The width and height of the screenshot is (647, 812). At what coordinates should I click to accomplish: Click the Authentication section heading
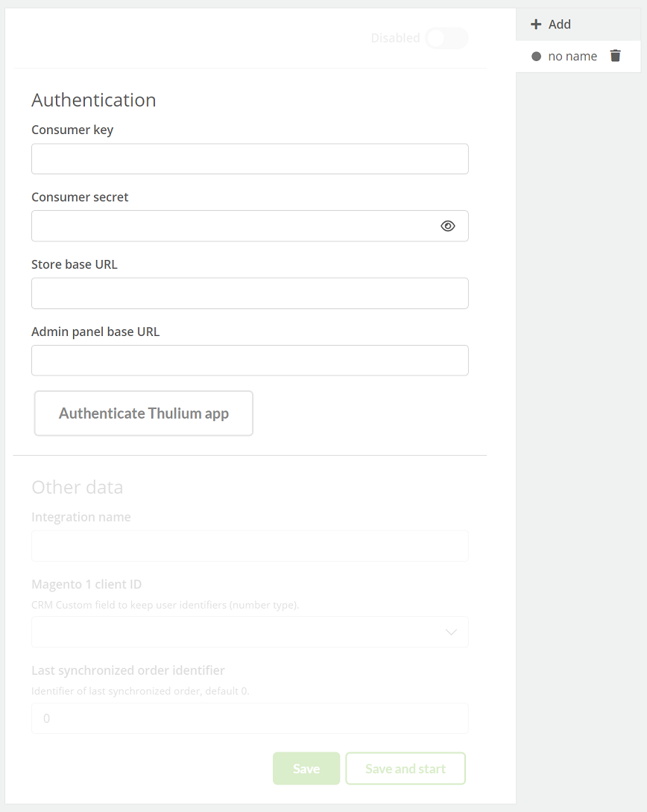(x=94, y=100)
